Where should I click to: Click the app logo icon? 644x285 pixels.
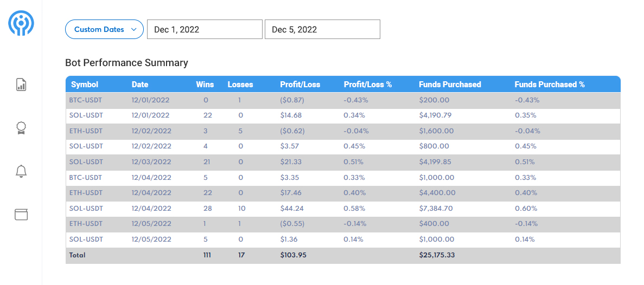pyautogui.click(x=21, y=23)
